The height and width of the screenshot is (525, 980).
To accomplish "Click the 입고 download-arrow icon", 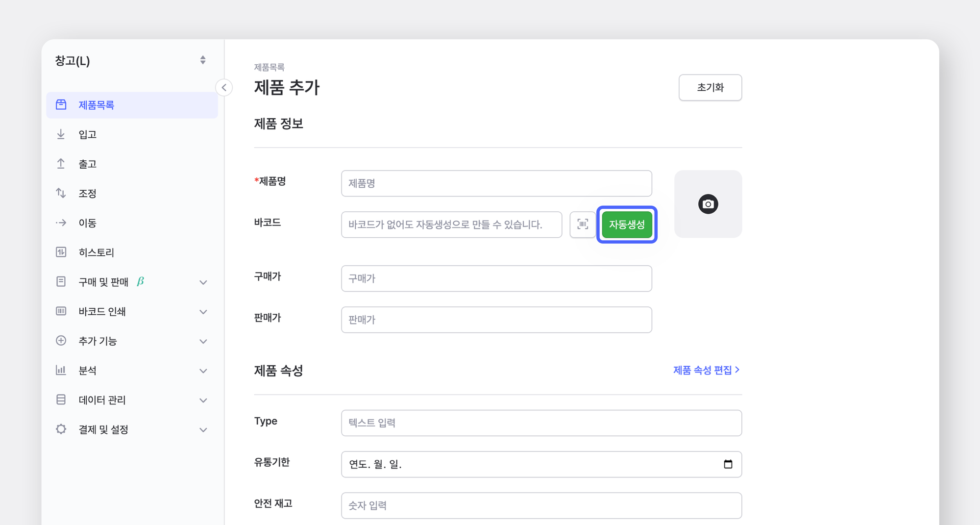I will pos(61,134).
